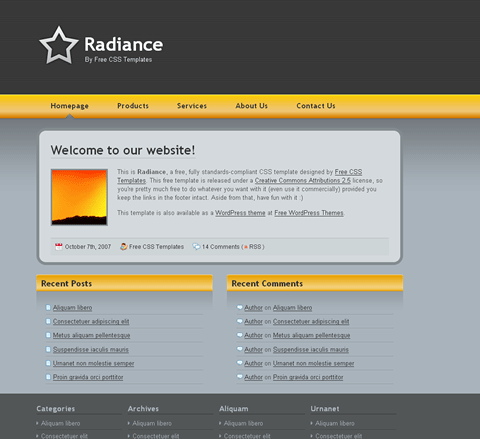The width and height of the screenshot is (480, 439).
Task: Click comment bubble icon in Author on Consectetuer row
Action: [x=239, y=321]
